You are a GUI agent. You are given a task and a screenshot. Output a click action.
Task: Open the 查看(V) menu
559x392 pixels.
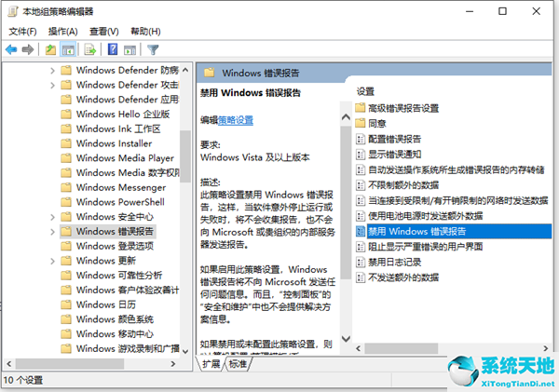click(104, 32)
